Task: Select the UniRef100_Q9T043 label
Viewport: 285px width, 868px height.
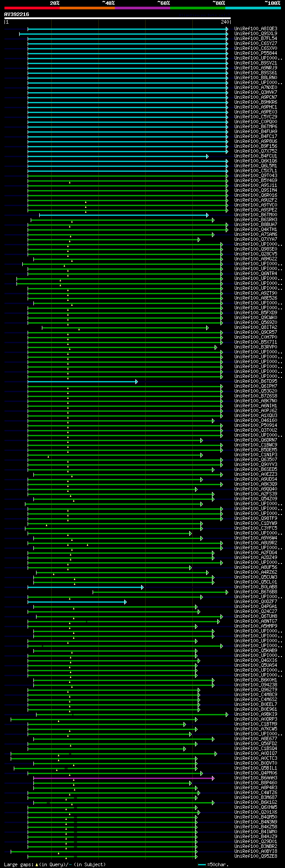Action: pos(256,175)
